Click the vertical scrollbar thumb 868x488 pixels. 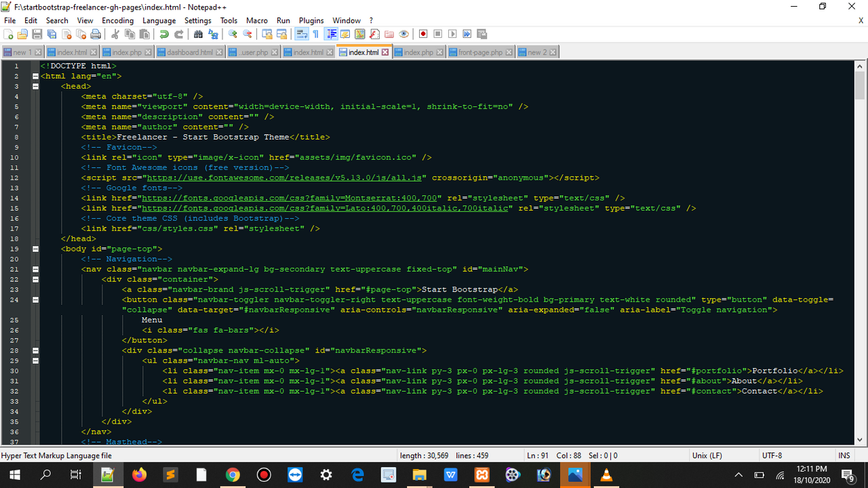(x=860, y=86)
